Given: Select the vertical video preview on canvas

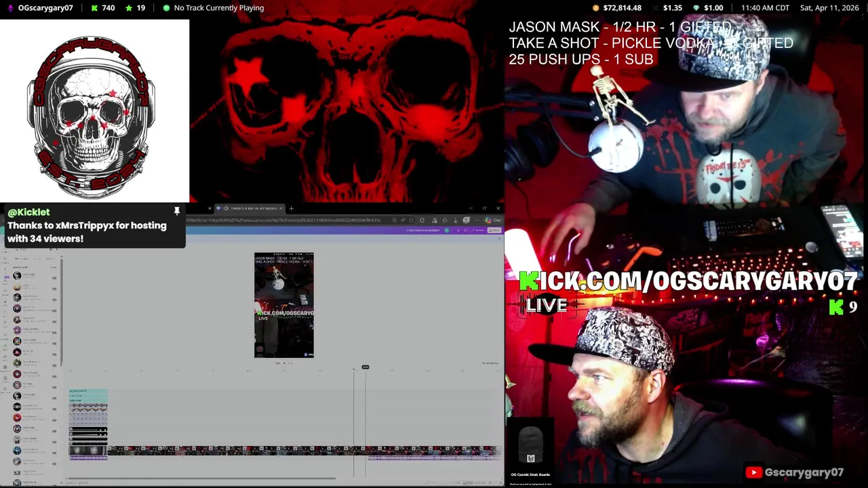Looking at the screenshot, I should (284, 305).
